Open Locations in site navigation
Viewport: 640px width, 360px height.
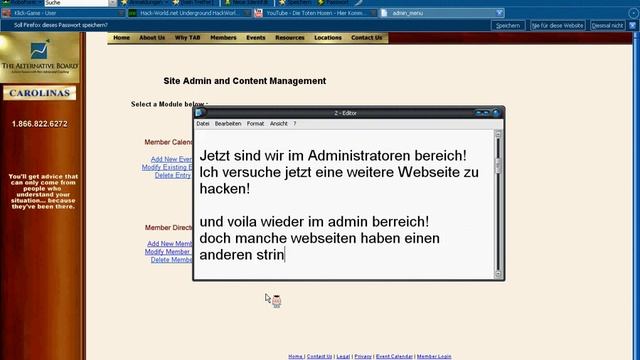point(328,38)
